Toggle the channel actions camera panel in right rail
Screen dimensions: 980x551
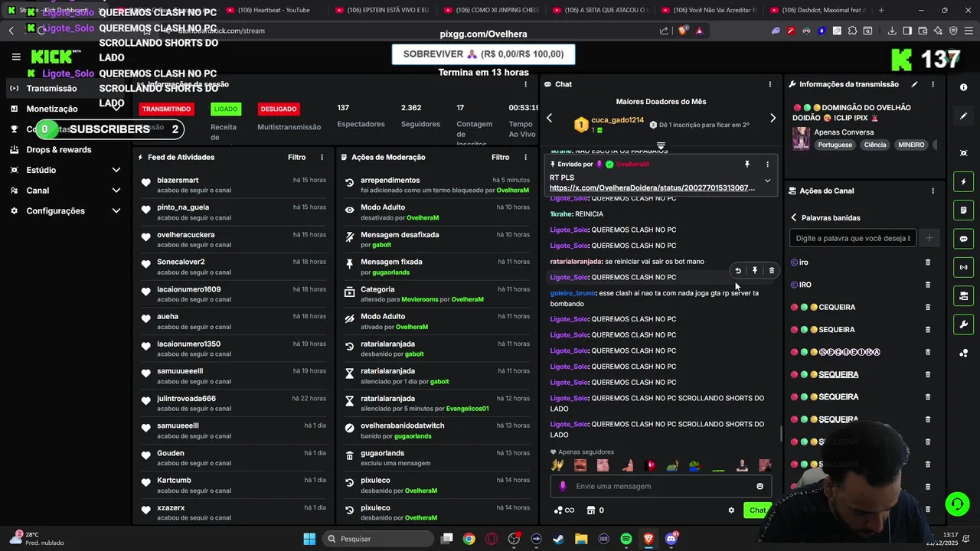963,295
